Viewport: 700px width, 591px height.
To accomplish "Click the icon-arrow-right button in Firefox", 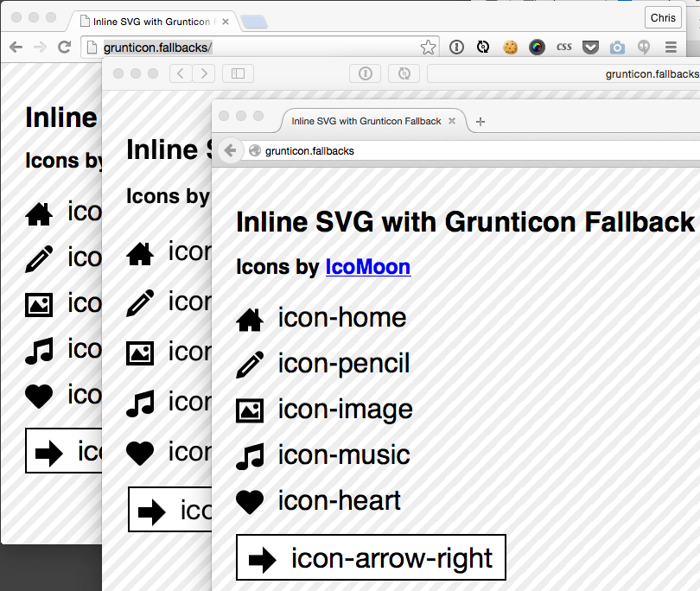I will (371, 557).
